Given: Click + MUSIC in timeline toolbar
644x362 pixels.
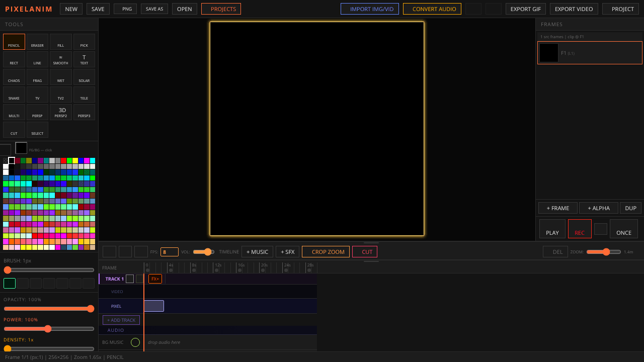Looking at the screenshot, I should point(257,251).
